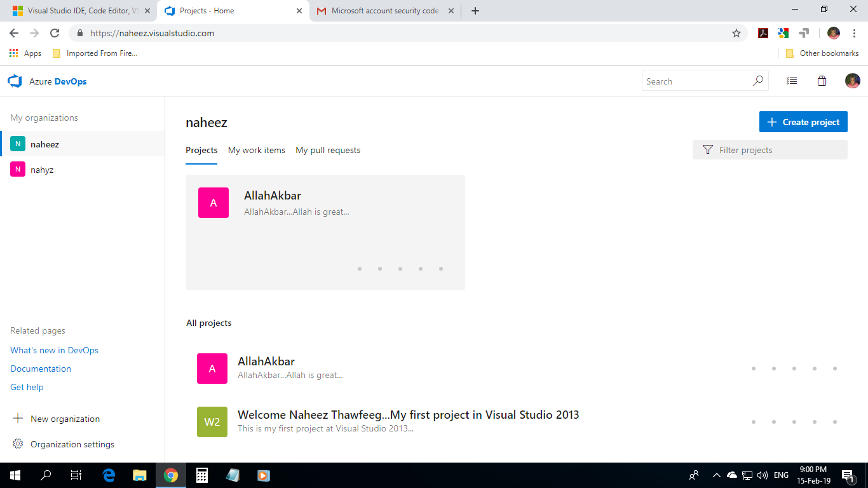Open the user profile avatar in DevOps header
Screen dimensions: 868x488
pos(852,81)
